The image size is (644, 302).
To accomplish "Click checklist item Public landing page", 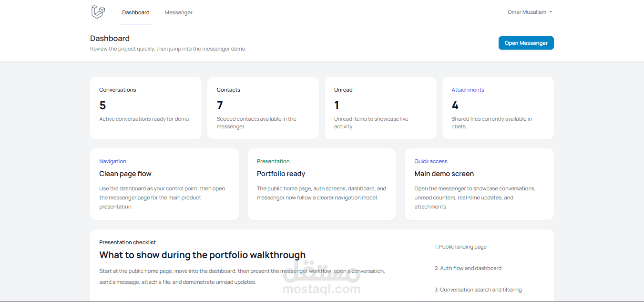I will coord(460,247).
